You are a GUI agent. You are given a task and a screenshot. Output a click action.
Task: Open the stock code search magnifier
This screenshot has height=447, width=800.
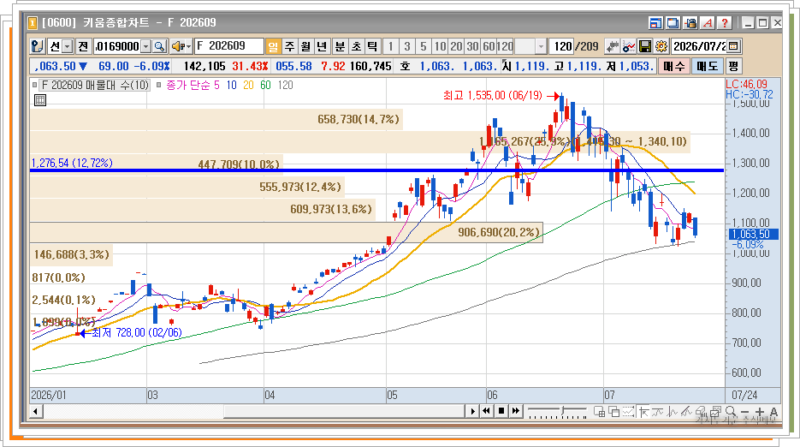point(160,46)
